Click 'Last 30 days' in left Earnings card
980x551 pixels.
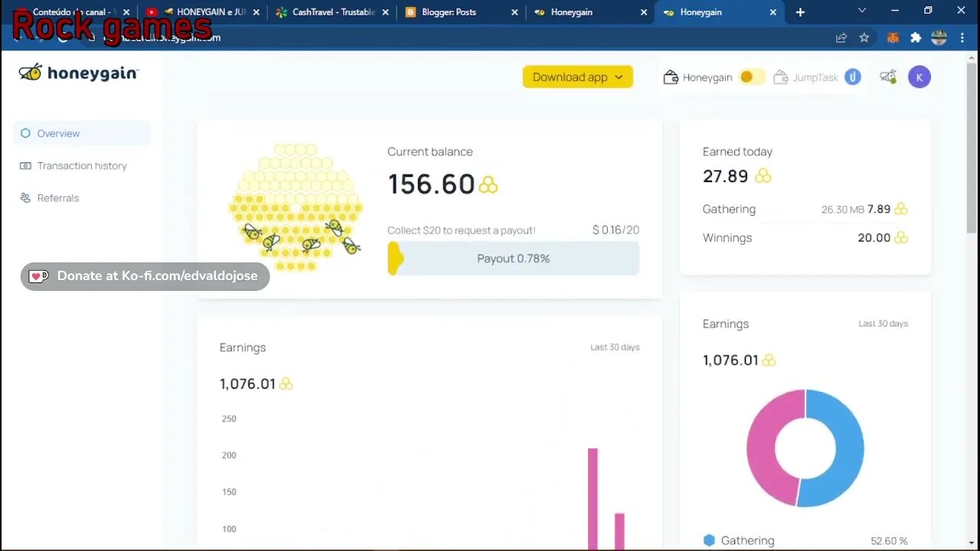[x=615, y=347]
